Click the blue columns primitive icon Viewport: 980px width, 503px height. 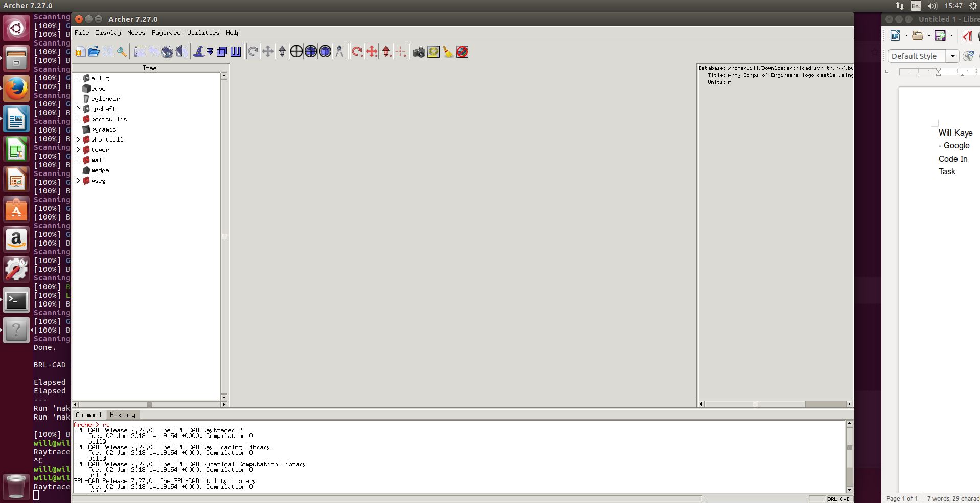(236, 52)
